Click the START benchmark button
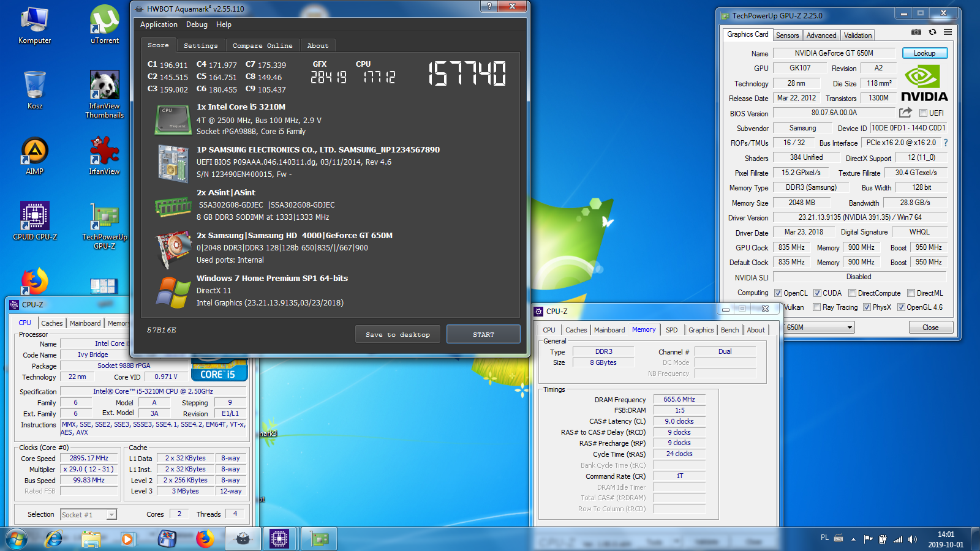 click(483, 334)
